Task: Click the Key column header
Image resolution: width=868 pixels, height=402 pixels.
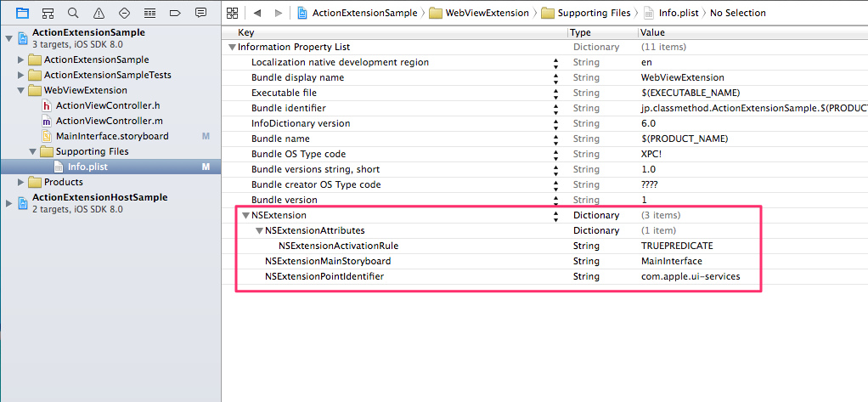Action: tap(246, 32)
